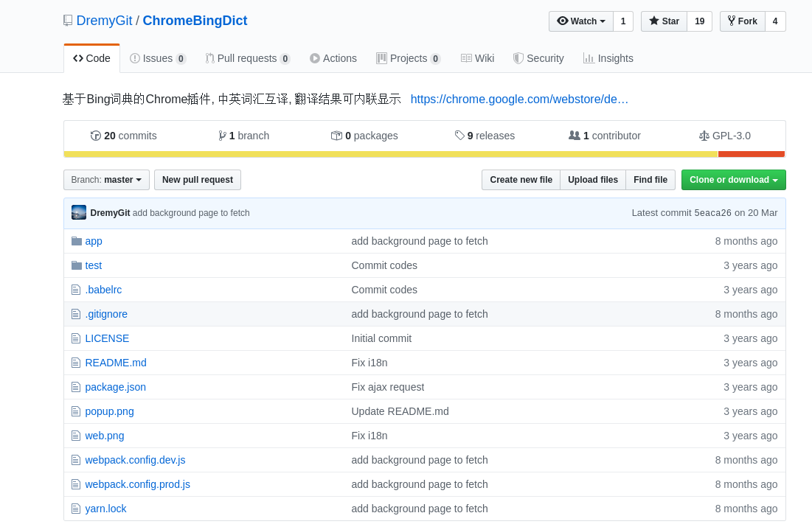
Task: Click the commits history clock icon
Action: coord(95,136)
